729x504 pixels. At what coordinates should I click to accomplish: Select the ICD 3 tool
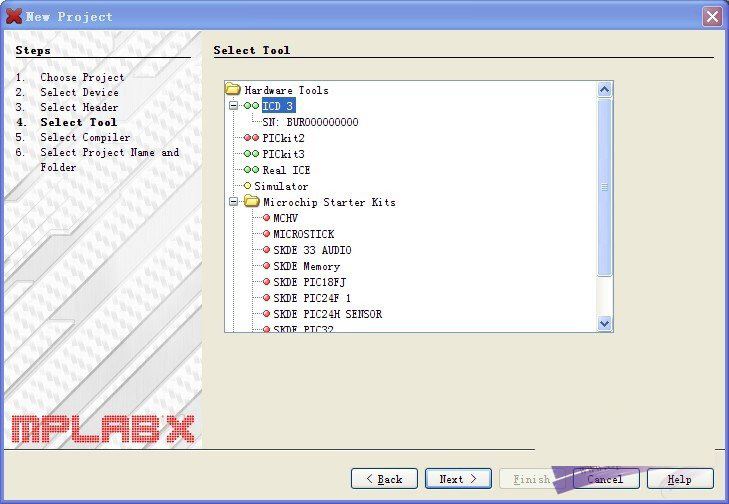(x=278, y=106)
